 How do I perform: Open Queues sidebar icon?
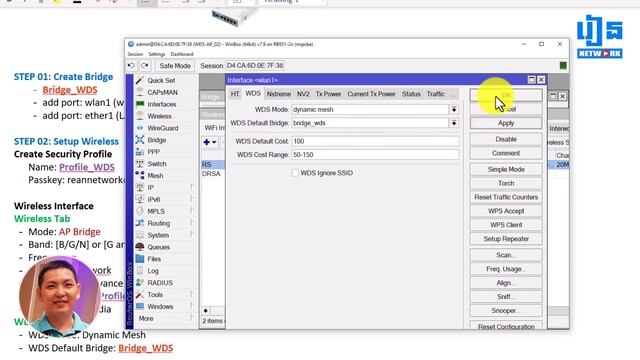pos(140,247)
